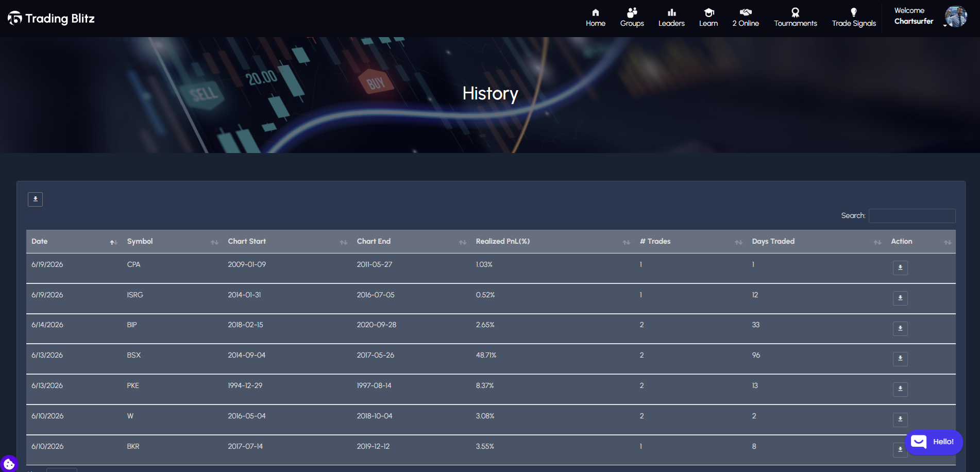Viewport: 980px width, 472px height.
Task: Open the Tournaments nav item
Action: (x=795, y=18)
